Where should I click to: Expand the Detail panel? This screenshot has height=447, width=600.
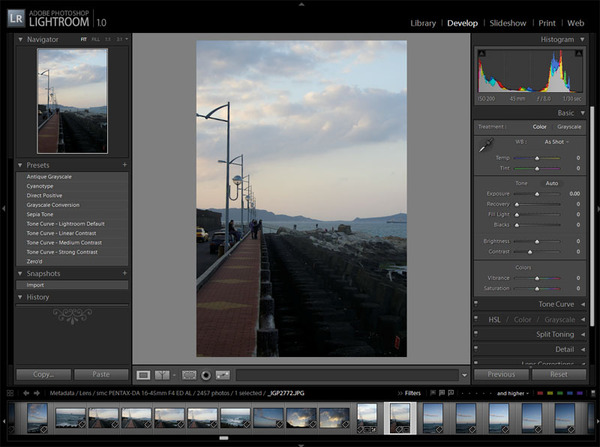pyautogui.click(x=583, y=349)
